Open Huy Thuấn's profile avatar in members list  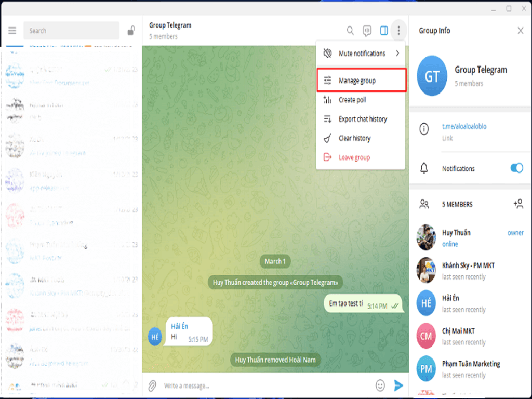(425, 237)
